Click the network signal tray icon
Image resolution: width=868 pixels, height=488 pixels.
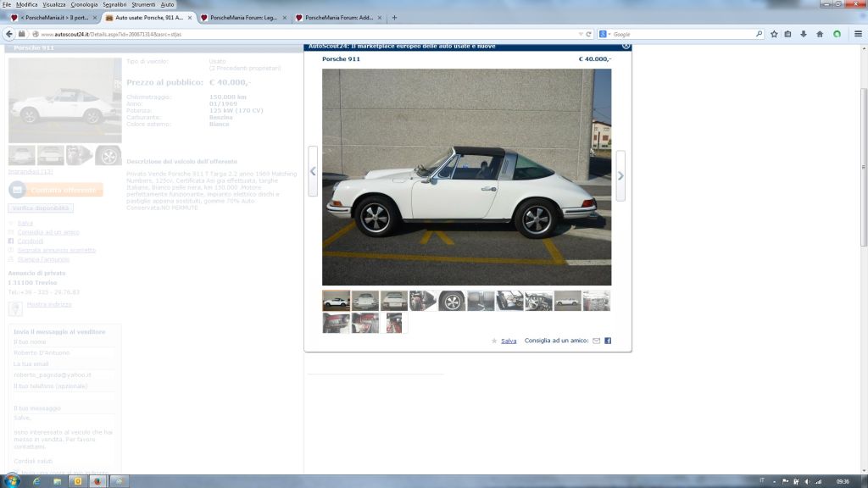pyautogui.click(x=818, y=481)
